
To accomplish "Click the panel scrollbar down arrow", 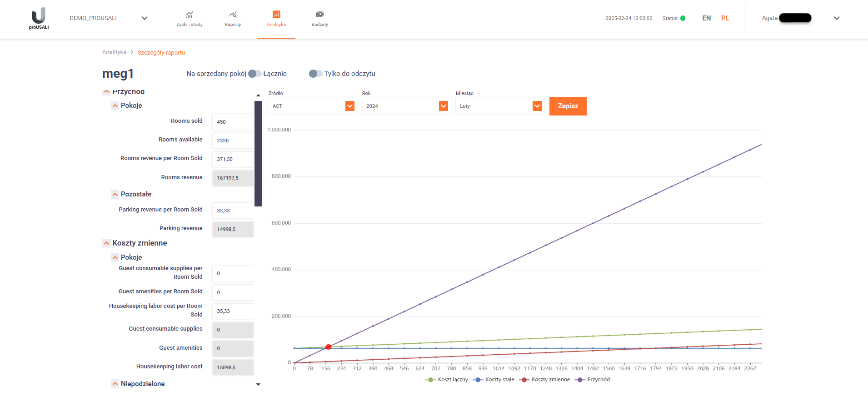I will [259, 385].
